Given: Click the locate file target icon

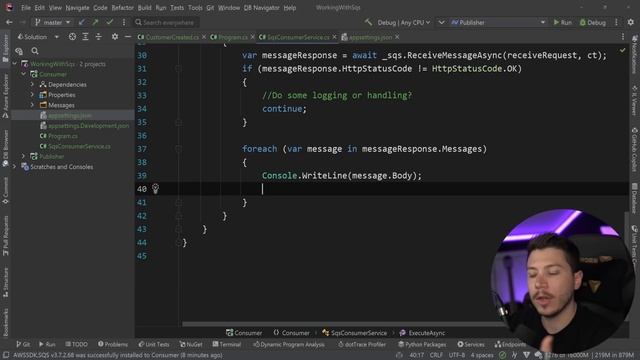Looking at the screenshot, I should [72, 37].
